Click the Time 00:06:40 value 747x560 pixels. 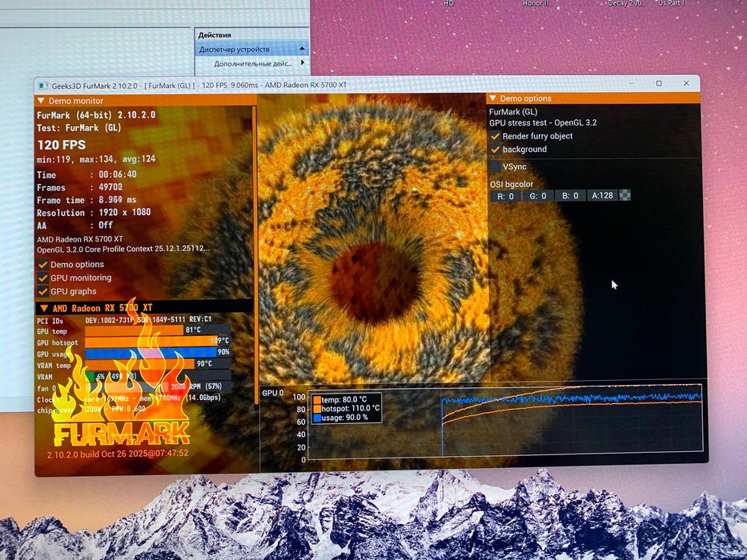point(118,174)
